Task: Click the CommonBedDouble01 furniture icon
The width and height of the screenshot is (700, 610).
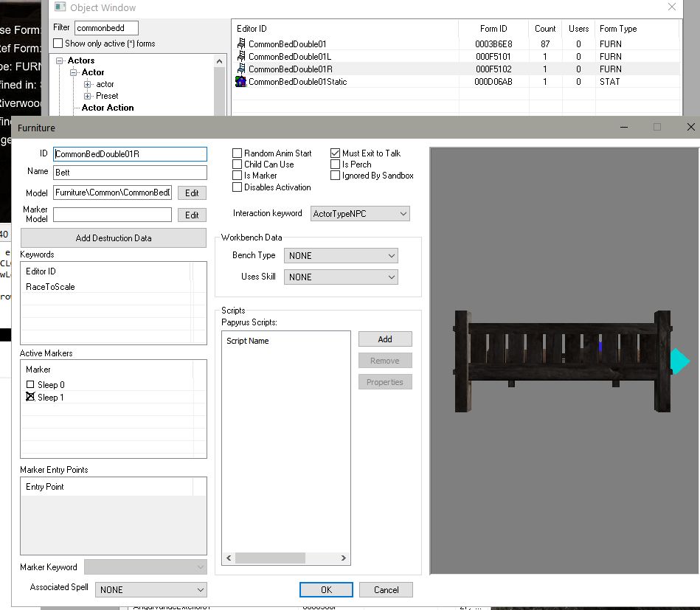Action: (240, 44)
